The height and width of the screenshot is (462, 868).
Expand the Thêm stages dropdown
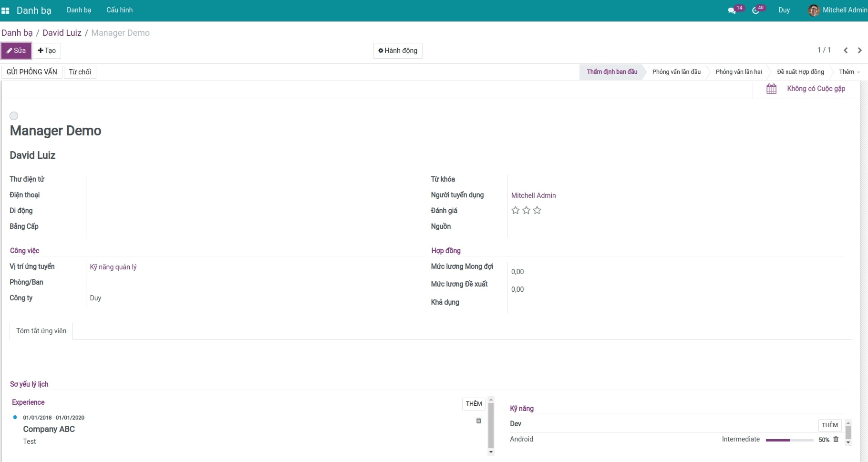[849, 72]
